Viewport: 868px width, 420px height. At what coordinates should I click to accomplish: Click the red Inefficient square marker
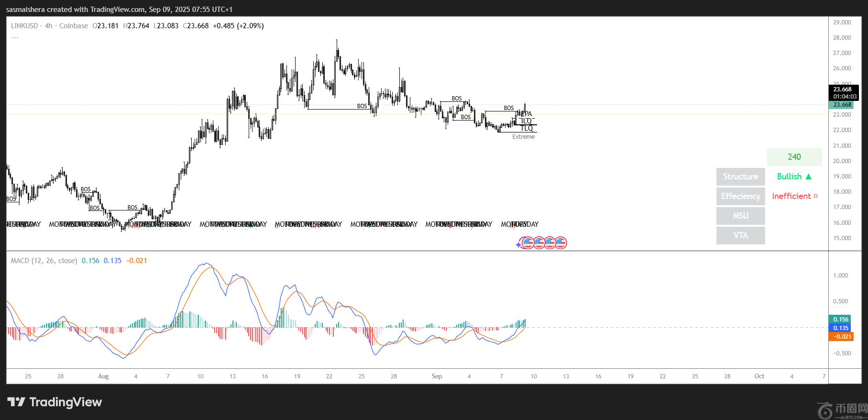[x=815, y=196]
